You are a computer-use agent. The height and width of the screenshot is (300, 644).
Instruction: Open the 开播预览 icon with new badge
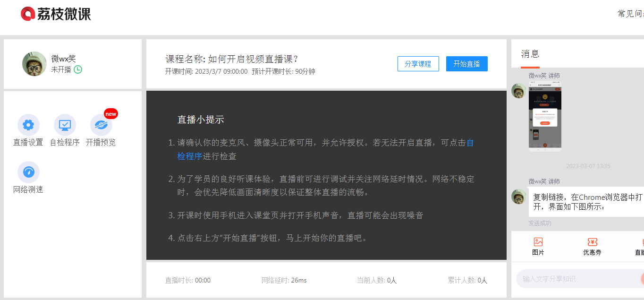101,125
